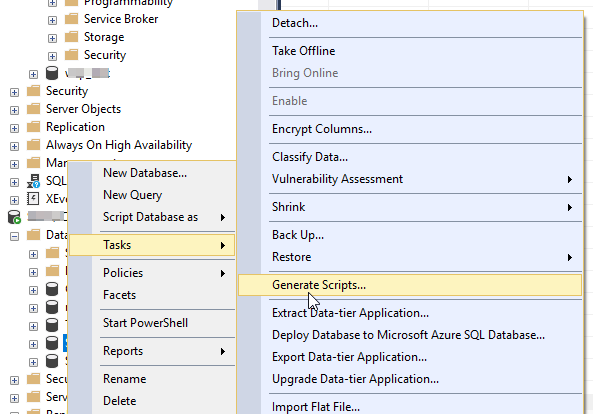Click the connected server instance icon
The image size is (593, 414).
point(14,217)
